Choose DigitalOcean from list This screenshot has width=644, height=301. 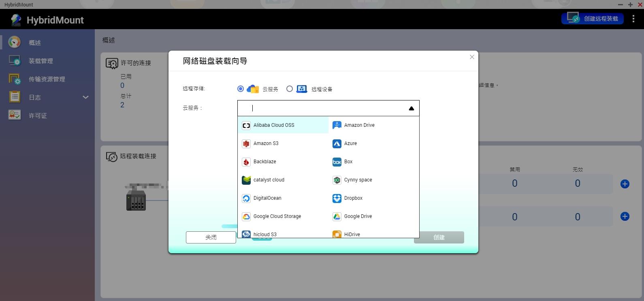click(x=283, y=198)
